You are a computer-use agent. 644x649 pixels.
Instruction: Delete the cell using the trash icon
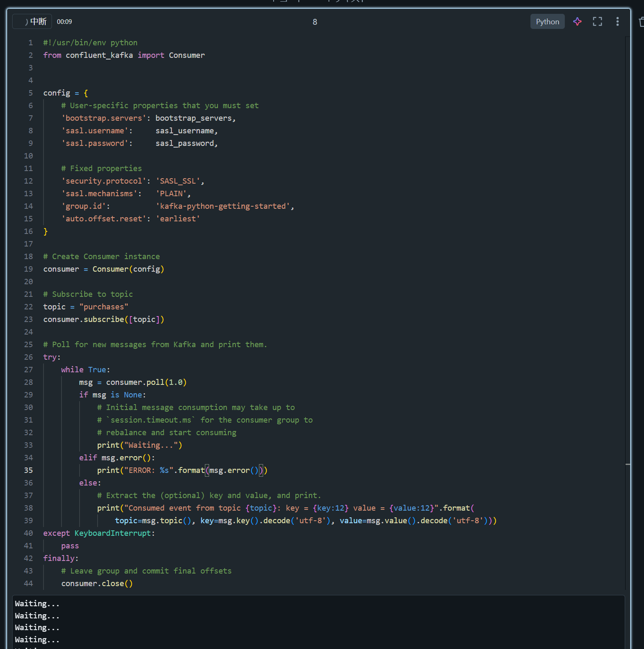(x=641, y=21)
